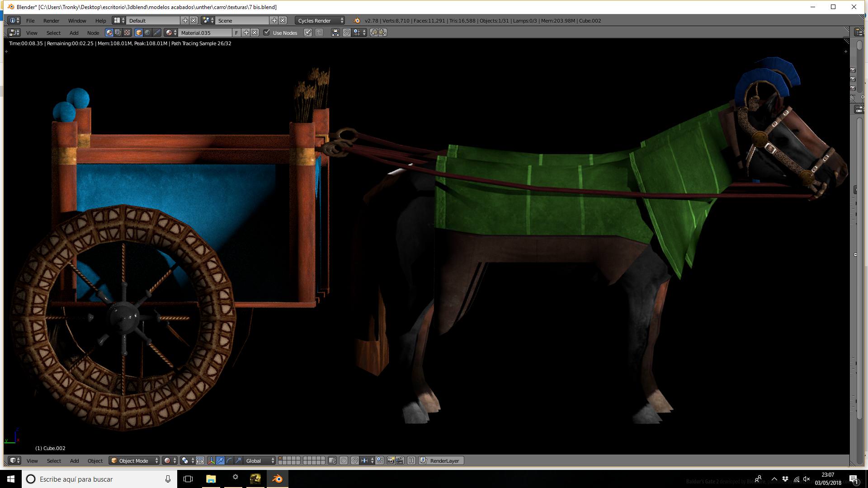Click the Material.035 name field
868x488 pixels.
[205, 33]
